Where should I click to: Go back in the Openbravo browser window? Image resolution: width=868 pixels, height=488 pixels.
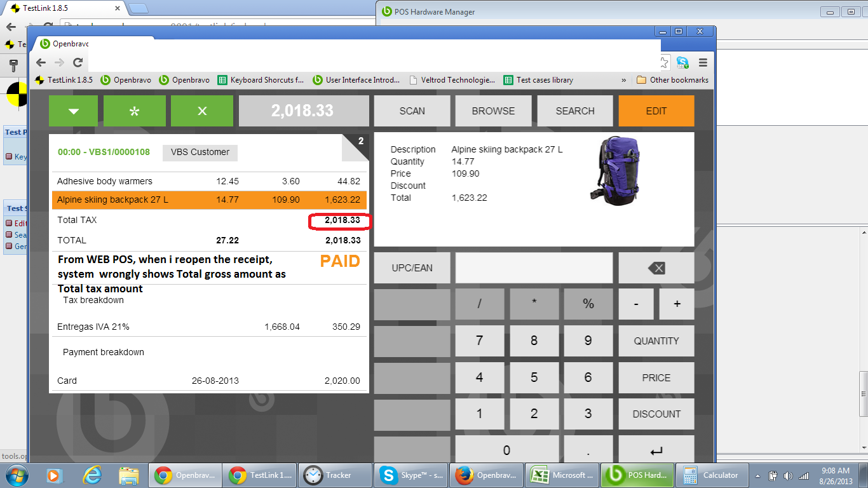point(41,62)
